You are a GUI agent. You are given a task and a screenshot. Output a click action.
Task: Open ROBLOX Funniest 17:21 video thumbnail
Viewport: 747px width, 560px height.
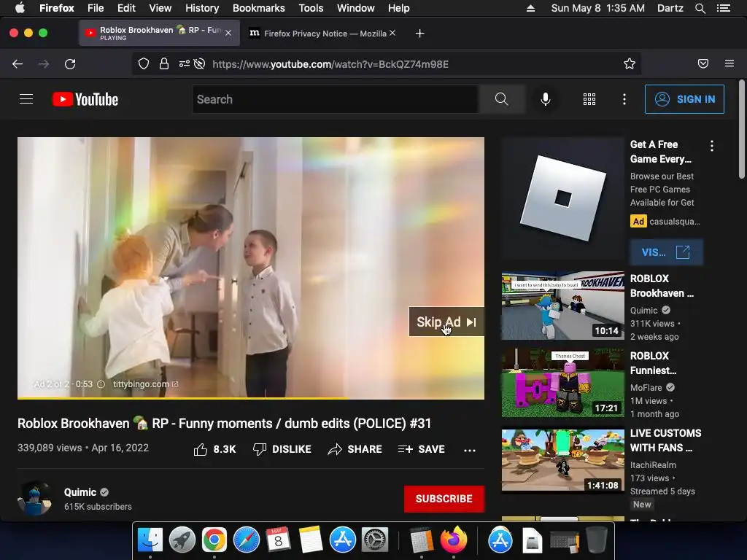coord(562,383)
